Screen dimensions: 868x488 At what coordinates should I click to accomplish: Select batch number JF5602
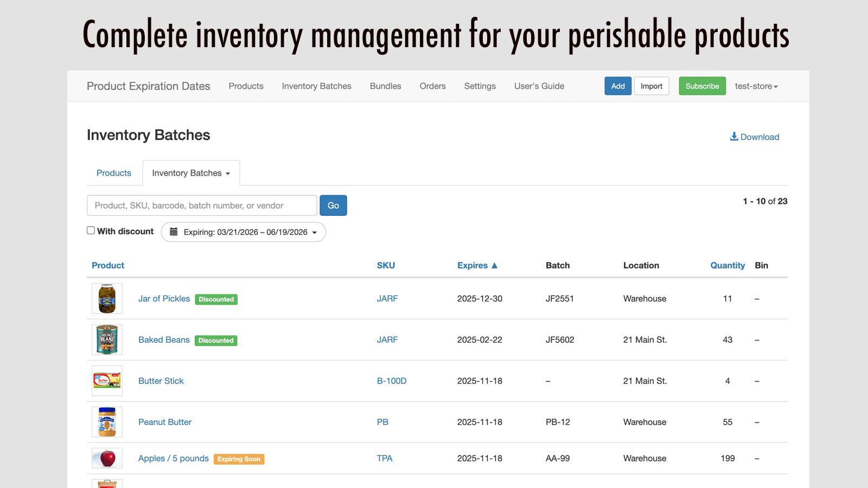click(x=560, y=340)
